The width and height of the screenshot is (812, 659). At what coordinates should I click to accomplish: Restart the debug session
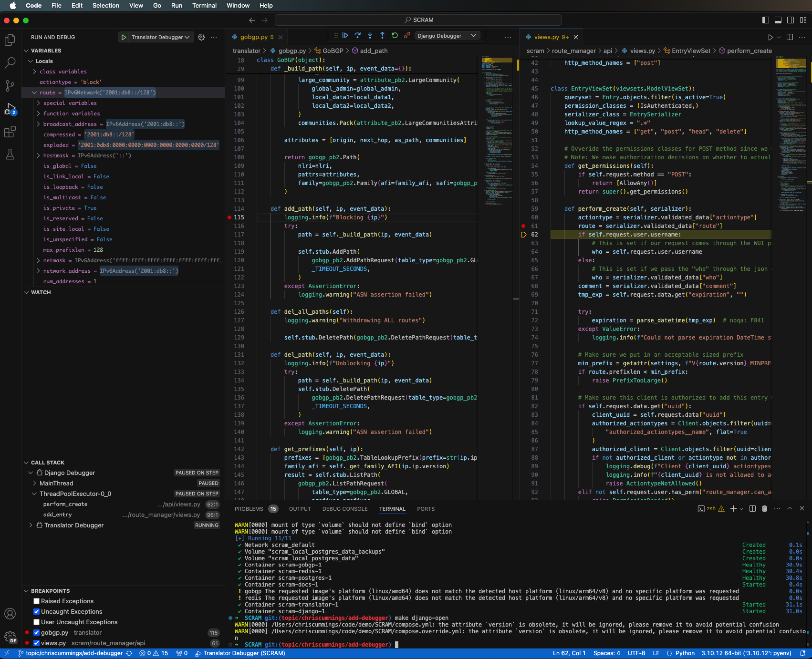(395, 35)
